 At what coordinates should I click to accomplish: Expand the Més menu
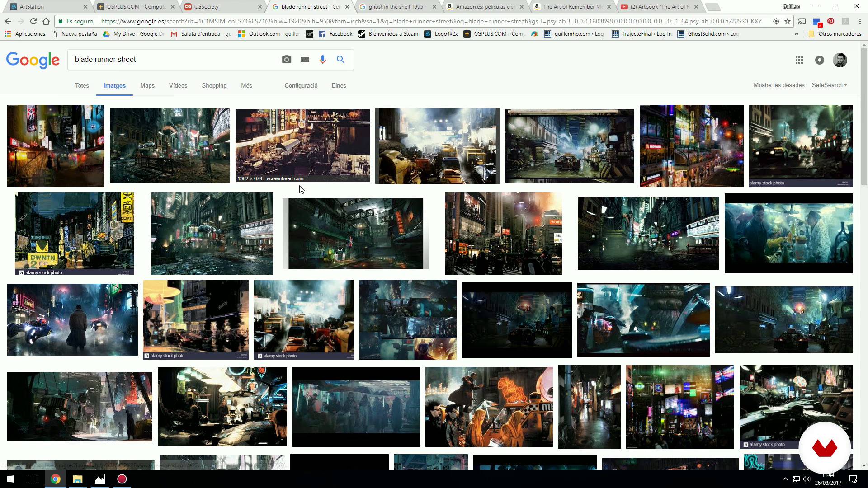pos(247,85)
